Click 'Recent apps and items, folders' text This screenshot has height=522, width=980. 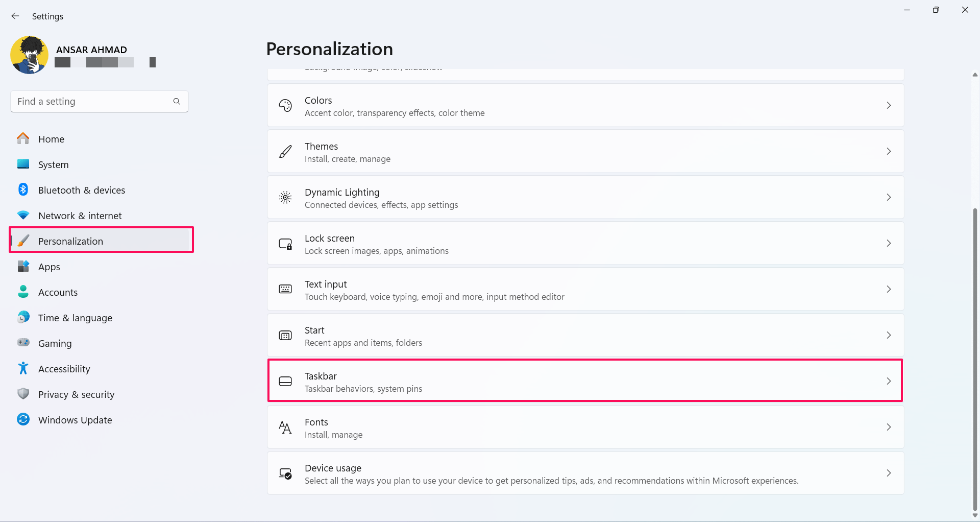tap(363, 343)
